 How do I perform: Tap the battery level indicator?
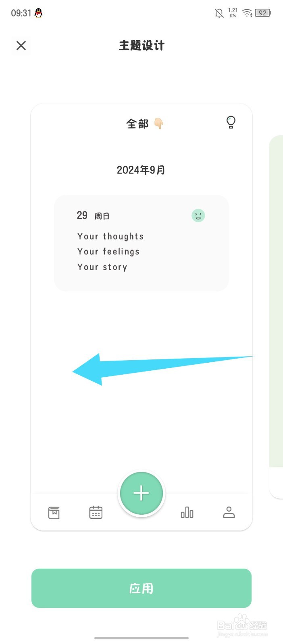pos(263,13)
